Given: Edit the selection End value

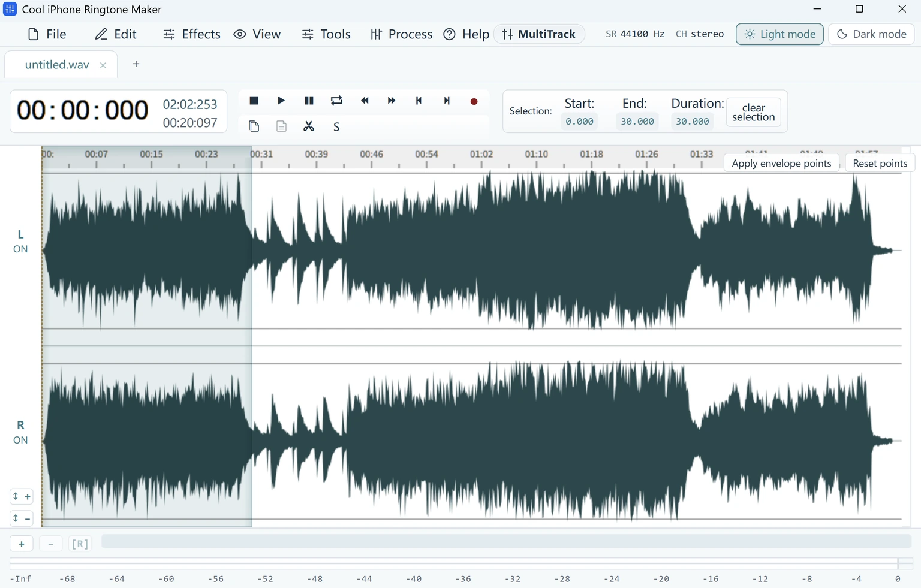Looking at the screenshot, I should [637, 122].
